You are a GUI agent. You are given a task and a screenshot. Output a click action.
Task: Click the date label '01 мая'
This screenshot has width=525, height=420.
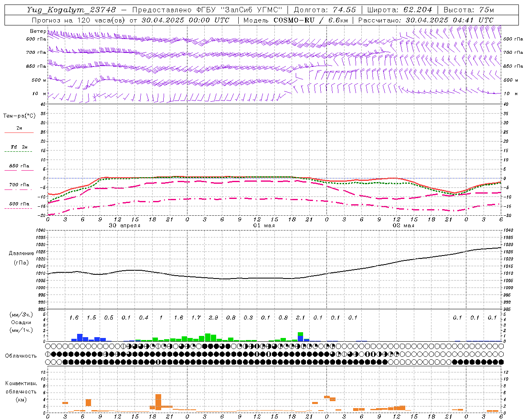click(x=264, y=226)
